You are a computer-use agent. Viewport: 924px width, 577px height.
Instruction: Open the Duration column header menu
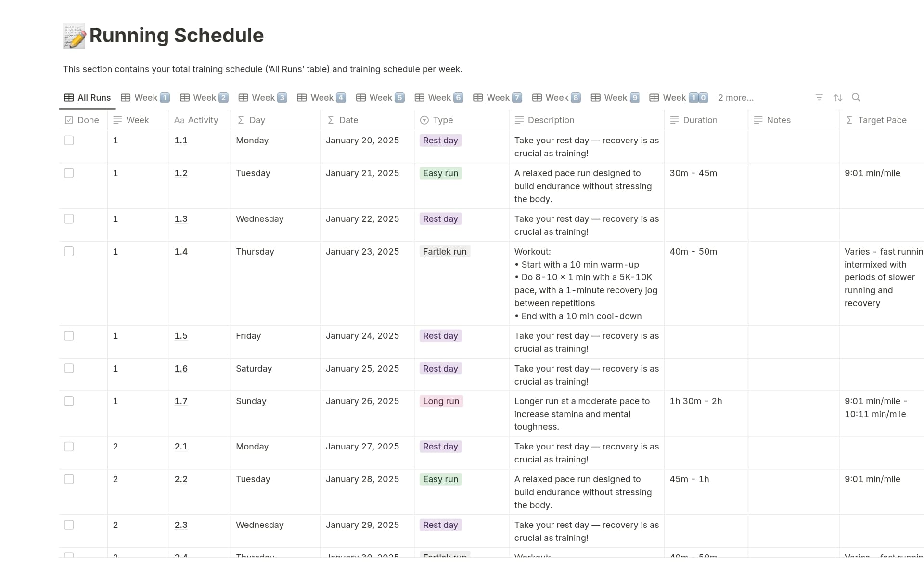[706, 120]
